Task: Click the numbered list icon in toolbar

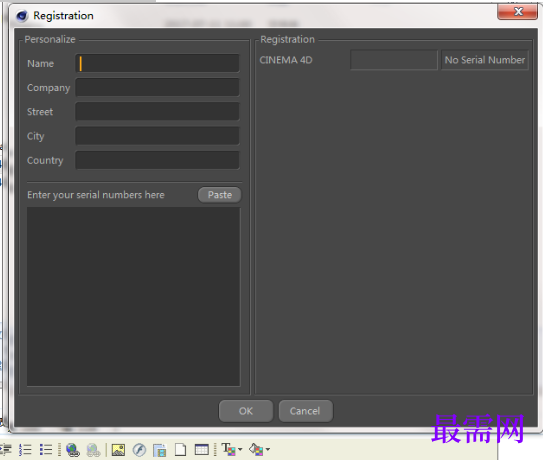Action: tap(25, 450)
